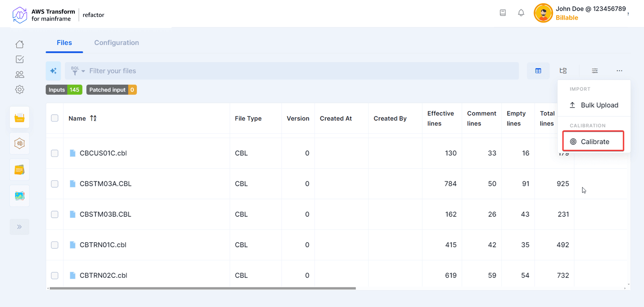Select the CBCUS01C.cbl row checkbox
Screen dimensions: 644x307
(x=55, y=153)
